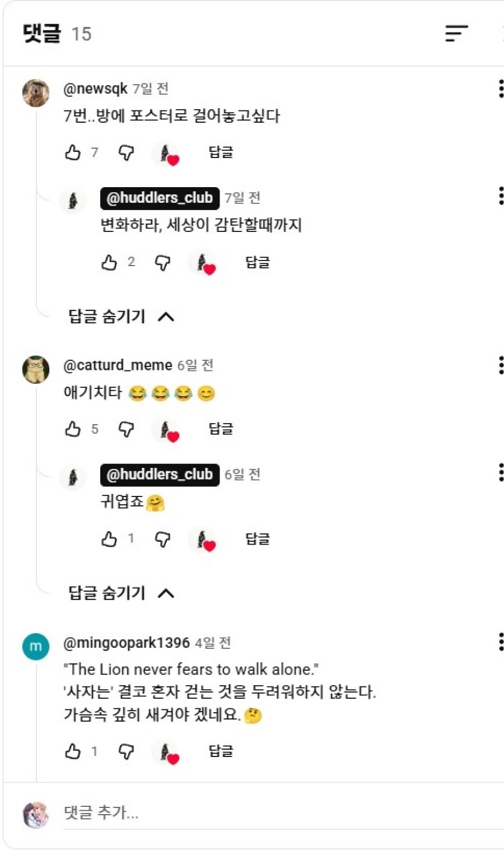Reply to the 귀엽죠 reply

click(258, 539)
